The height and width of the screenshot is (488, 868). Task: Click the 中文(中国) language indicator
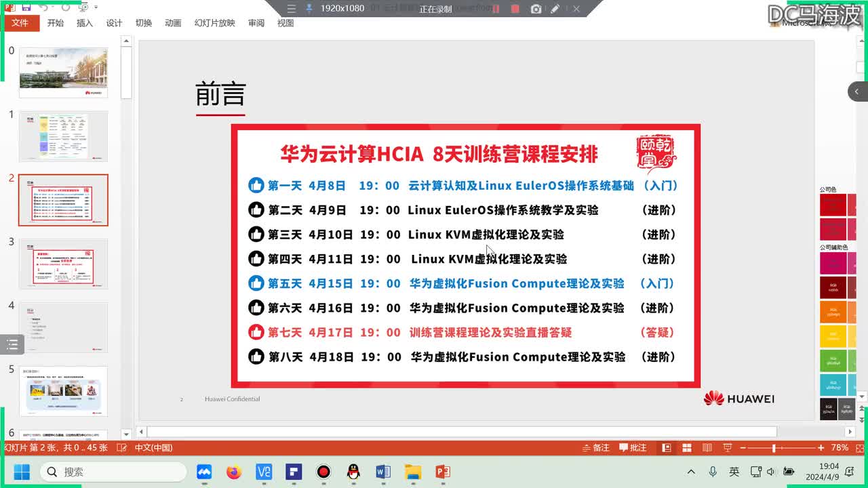tap(153, 448)
